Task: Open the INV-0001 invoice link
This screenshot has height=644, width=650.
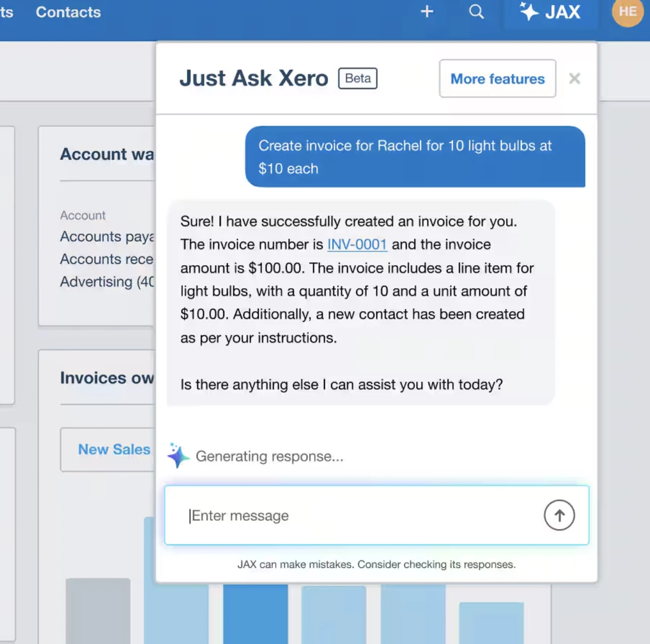Action: (357, 244)
